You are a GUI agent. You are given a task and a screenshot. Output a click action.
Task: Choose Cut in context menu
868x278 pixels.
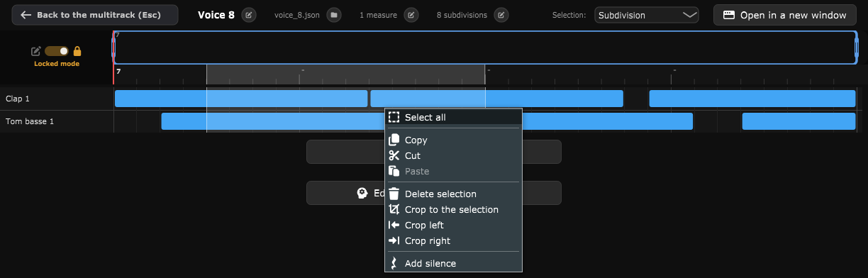tap(453, 156)
